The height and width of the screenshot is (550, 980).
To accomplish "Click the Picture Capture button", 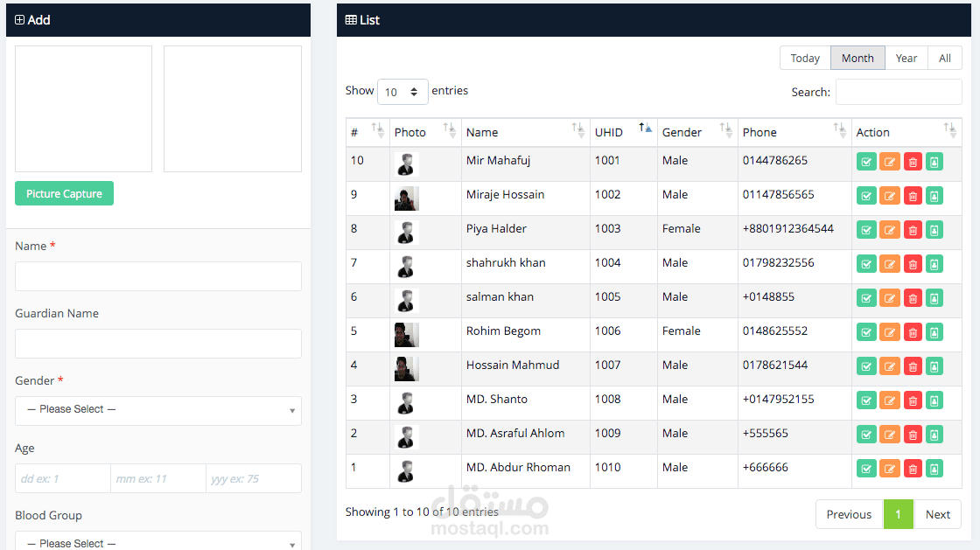I will [65, 193].
